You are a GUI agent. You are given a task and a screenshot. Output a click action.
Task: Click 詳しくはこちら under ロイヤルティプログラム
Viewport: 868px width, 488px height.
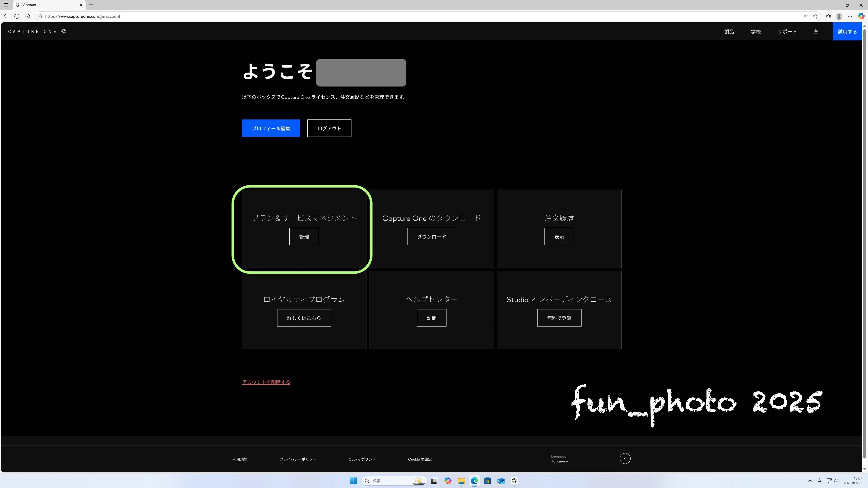point(304,318)
